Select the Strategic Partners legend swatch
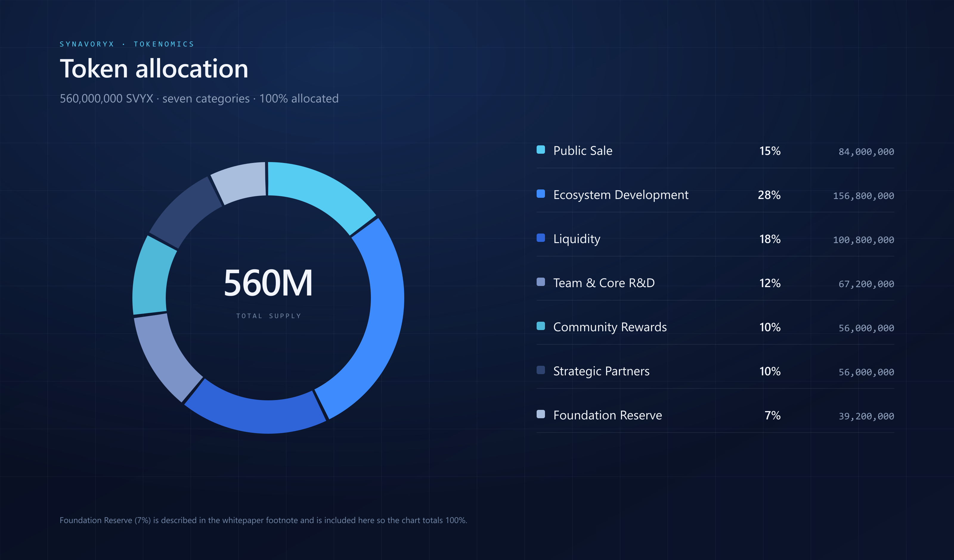Screen dimensions: 954x560 click(x=541, y=370)
